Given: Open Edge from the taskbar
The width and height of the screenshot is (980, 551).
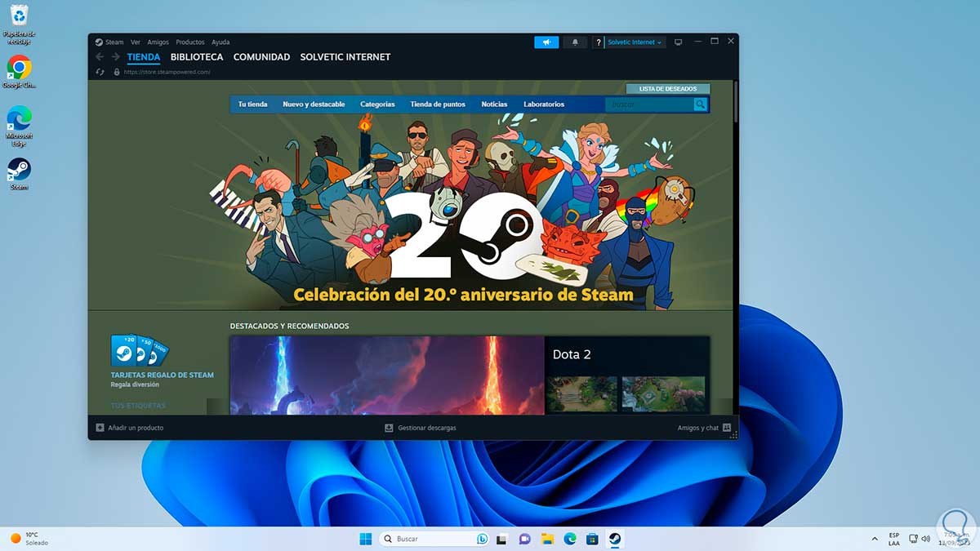Looking at the screenshot, I should coord(570,539).
